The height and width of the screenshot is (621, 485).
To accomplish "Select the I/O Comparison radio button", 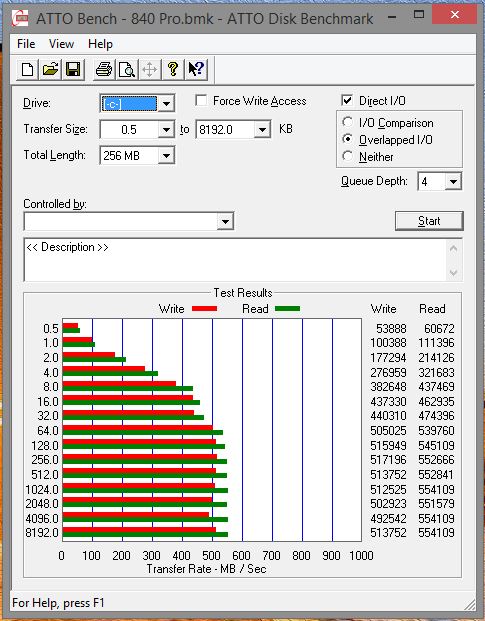I will (x=348, y=122).
